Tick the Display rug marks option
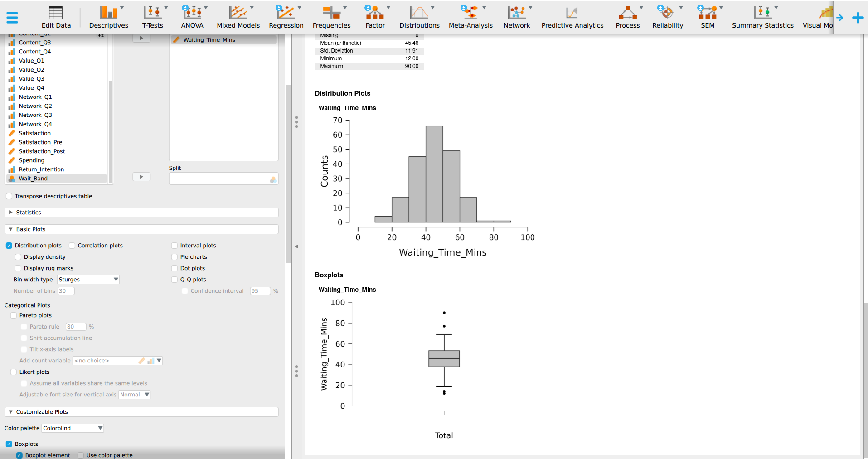The height and width of the screenshot is (459, 868). [x=18, y=268]
